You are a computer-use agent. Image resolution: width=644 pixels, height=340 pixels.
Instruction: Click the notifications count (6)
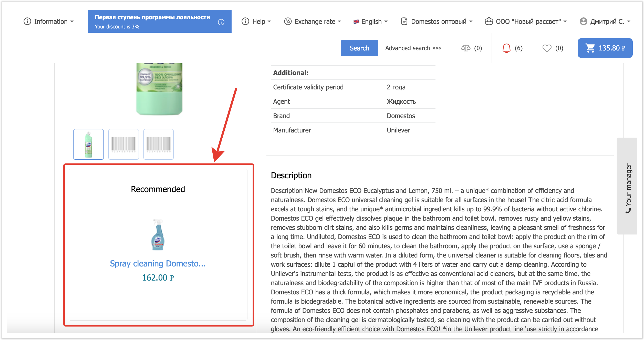tap(519, 48)
